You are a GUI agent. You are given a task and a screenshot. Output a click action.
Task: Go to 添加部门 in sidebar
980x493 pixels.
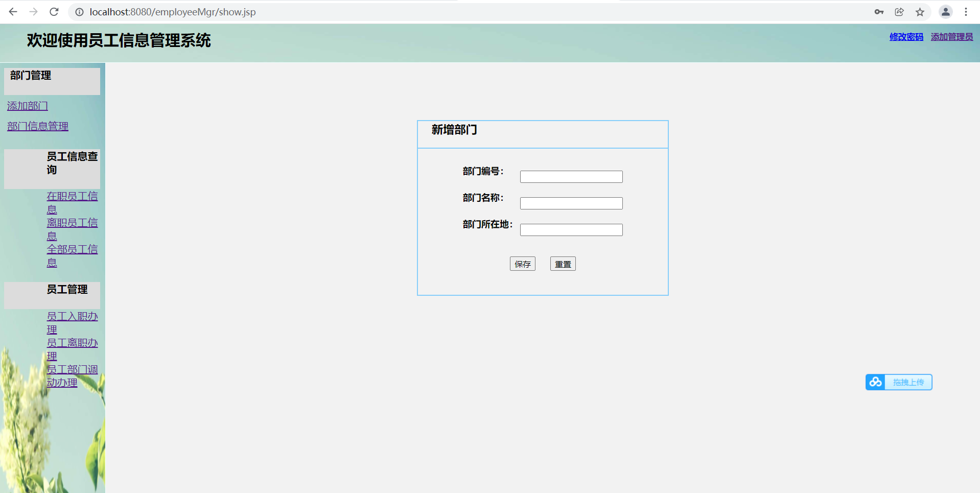(28, 106)
